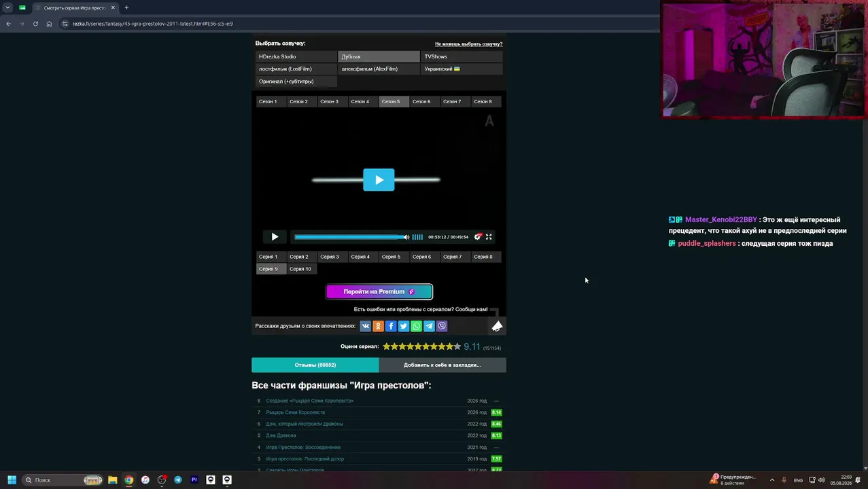Share on VK
This screenshot has width=868, height=489.
(x=366, y=326)
